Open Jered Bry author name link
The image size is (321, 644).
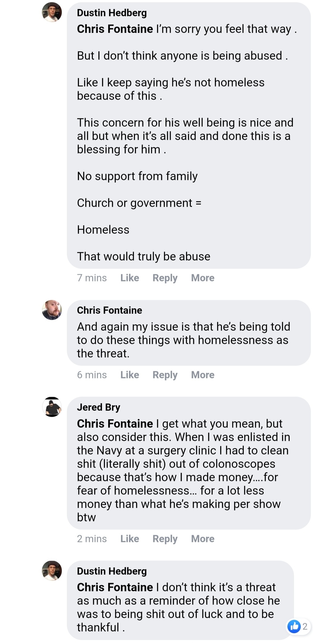98,407
